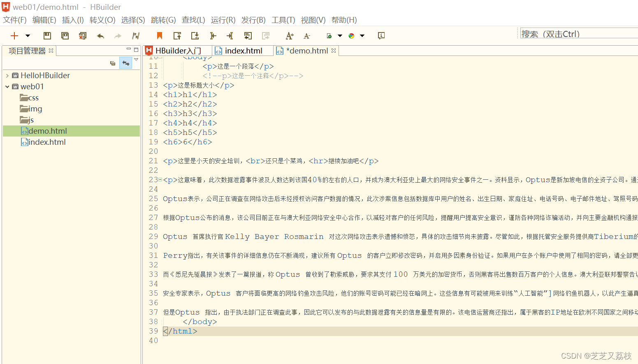The width and height of the screenshot is (638, 364).
Task: Select the css folder
Action: tap(29, 98)
